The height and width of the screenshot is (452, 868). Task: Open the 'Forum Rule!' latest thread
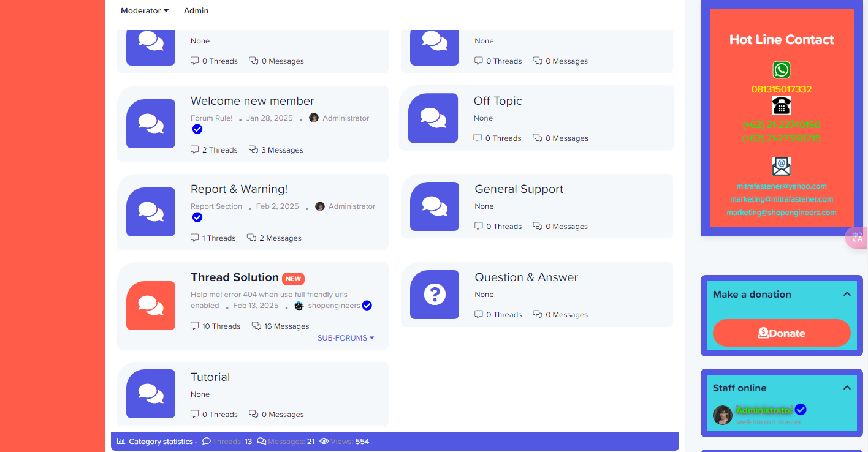pos(211,118)
